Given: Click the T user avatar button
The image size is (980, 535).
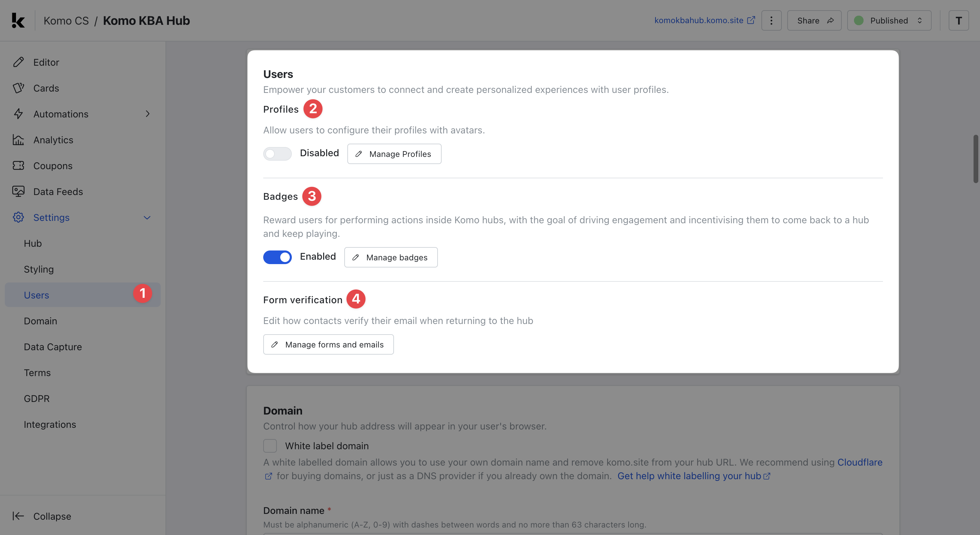Looking at the screenshot, I should pyautogui.click(x=958, y=20).
